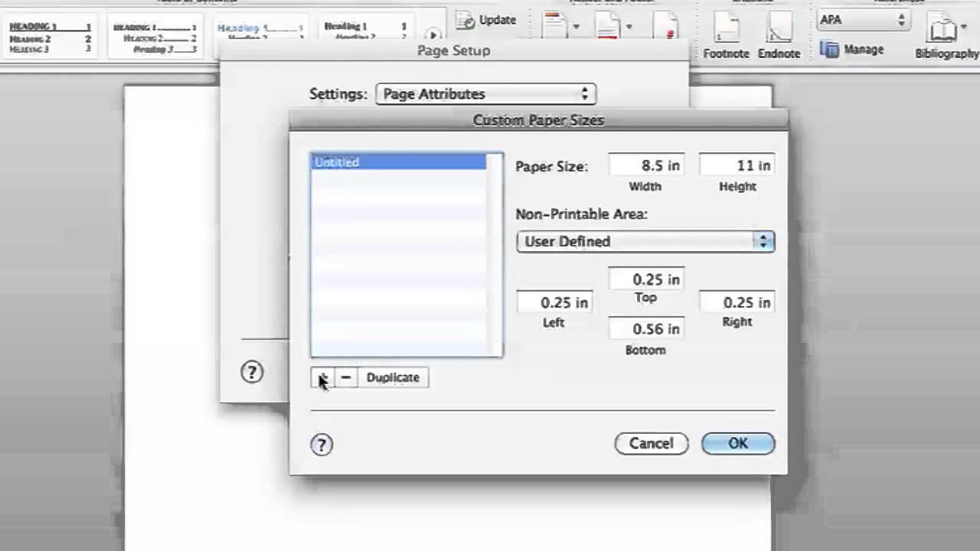
Task: Select first table of contents style thumbnail
Action: 51,37
